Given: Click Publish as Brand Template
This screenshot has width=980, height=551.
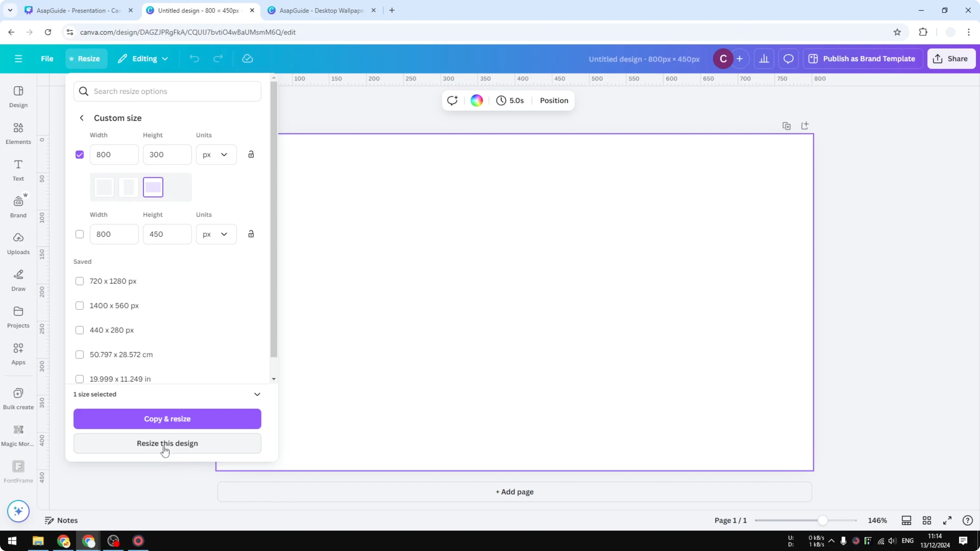Looking at the screenshot, I should pyautogui.click(x=863, y=59).
